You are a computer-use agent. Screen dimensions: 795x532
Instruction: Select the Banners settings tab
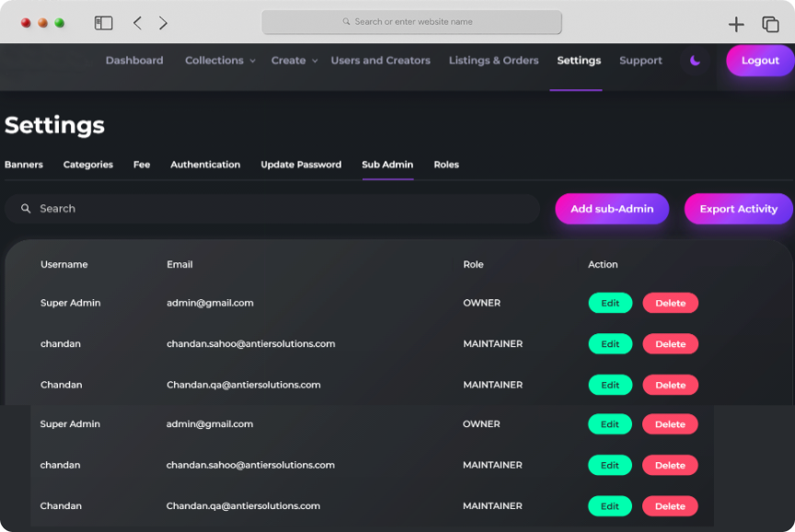coord(24,165)
